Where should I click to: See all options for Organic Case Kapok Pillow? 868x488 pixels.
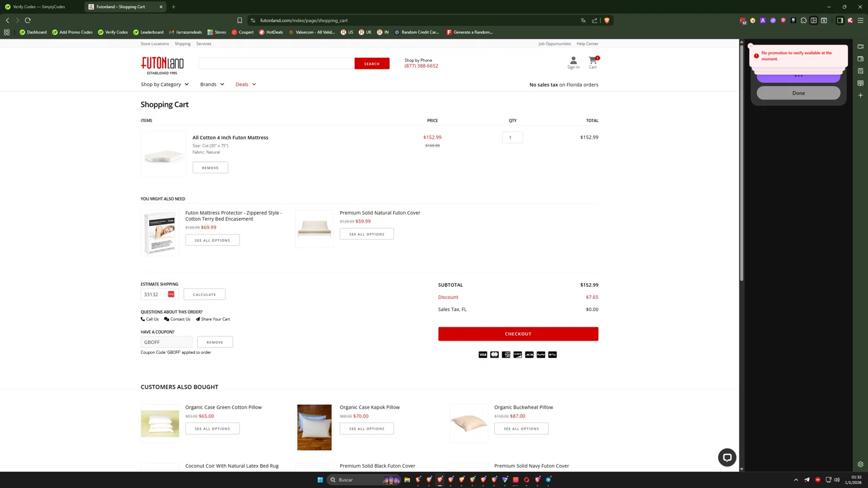point(367,428)
